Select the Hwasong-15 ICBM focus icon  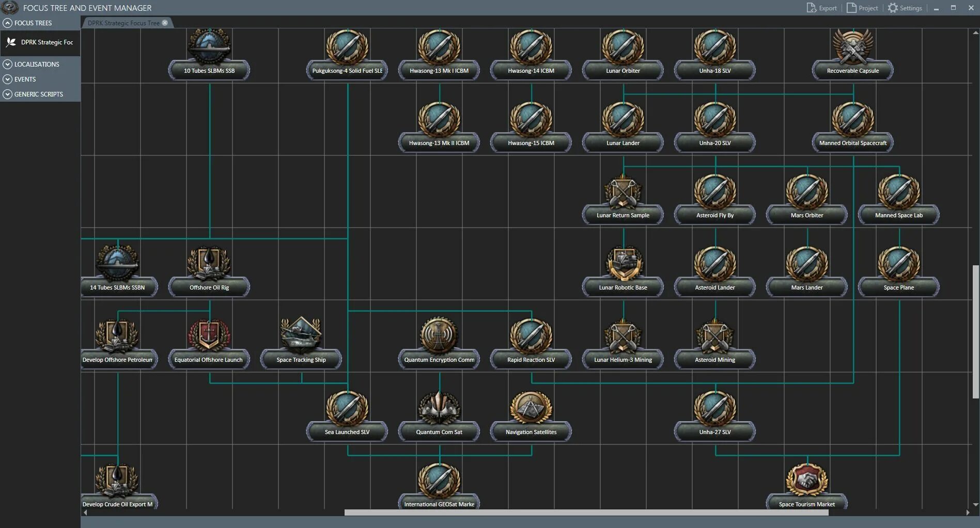tap(531, 119)
